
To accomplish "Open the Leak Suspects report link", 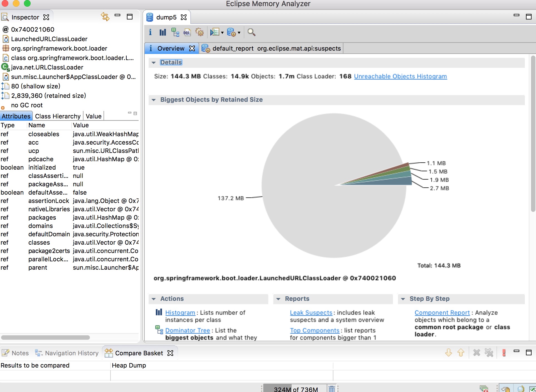I will 311,312.
